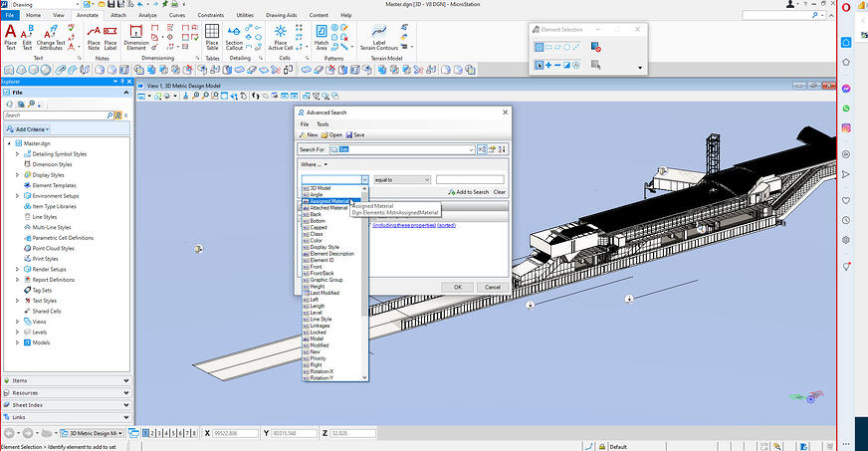Choose the Hatch Area pattern tool

(322, 37)
